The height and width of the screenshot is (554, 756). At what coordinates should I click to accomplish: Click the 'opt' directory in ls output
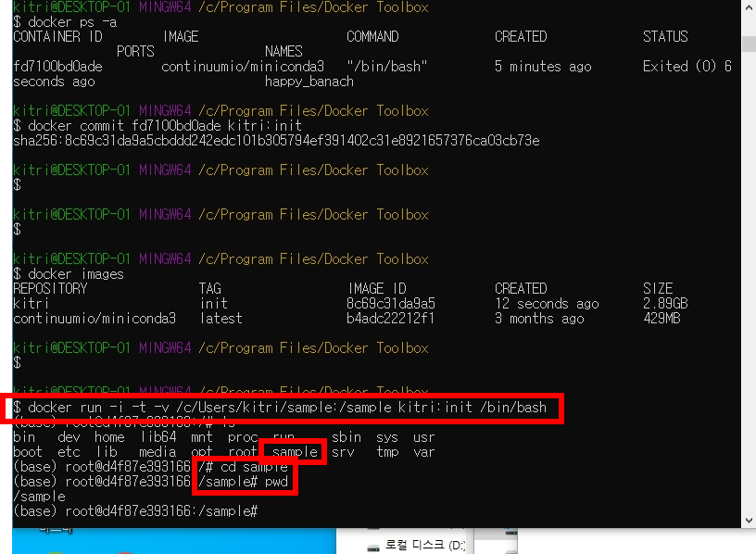click(202, 452)
